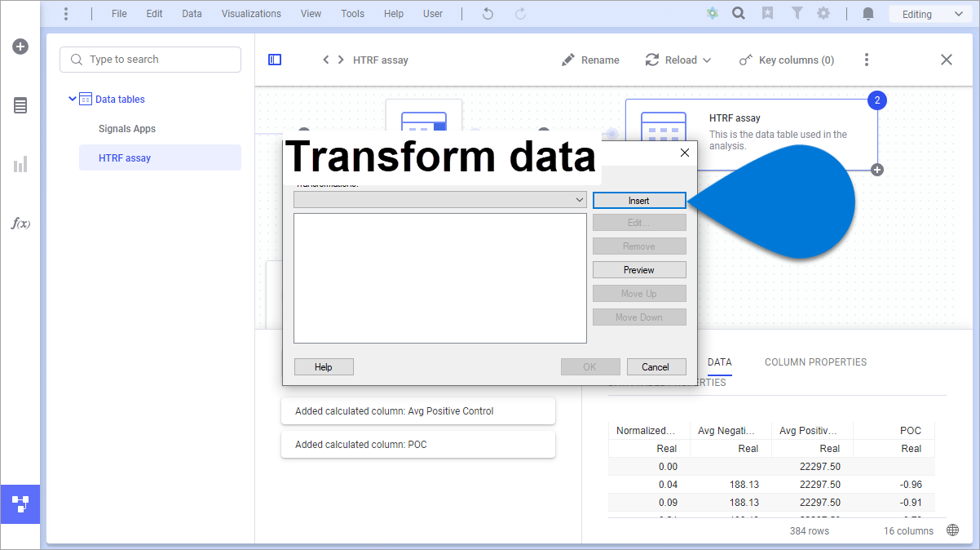This screenshot has height=550, width=980.
Task: Click the greyed Remove button
Action: coord(639,246)
